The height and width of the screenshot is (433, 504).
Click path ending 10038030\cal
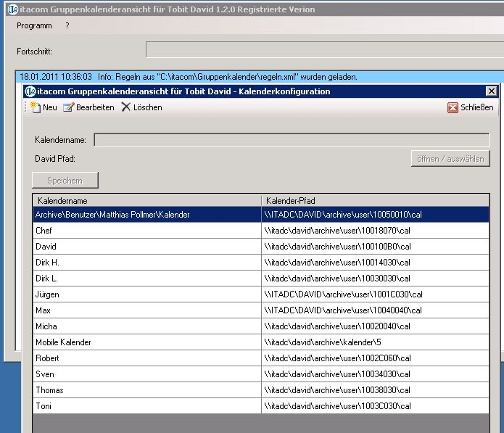(337, 390)
